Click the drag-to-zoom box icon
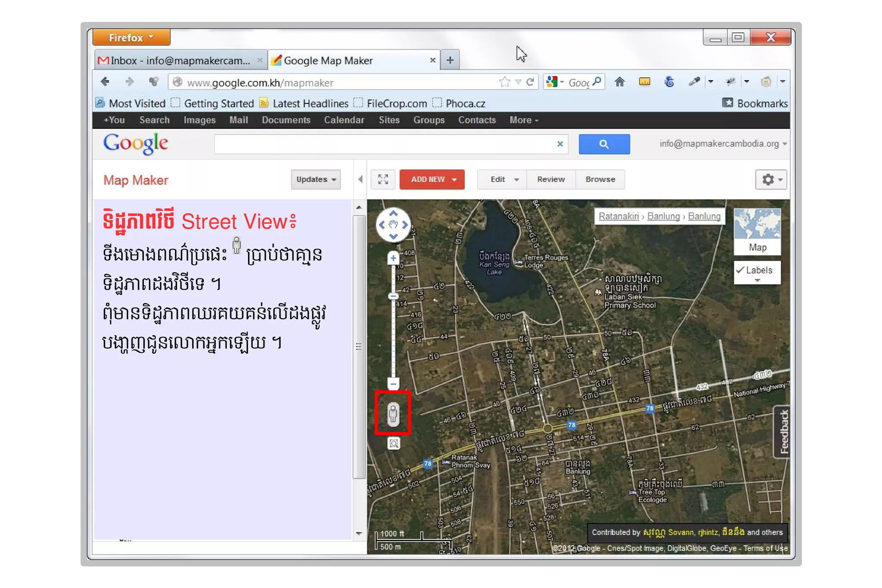Image resolution: width=882 pixels, height=588 pixels. tap(394, 443)
